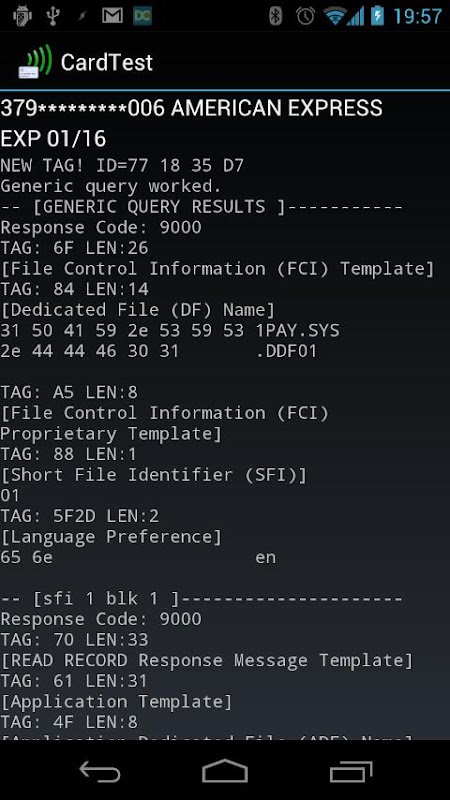Open the recent apps navigation button

351,770
